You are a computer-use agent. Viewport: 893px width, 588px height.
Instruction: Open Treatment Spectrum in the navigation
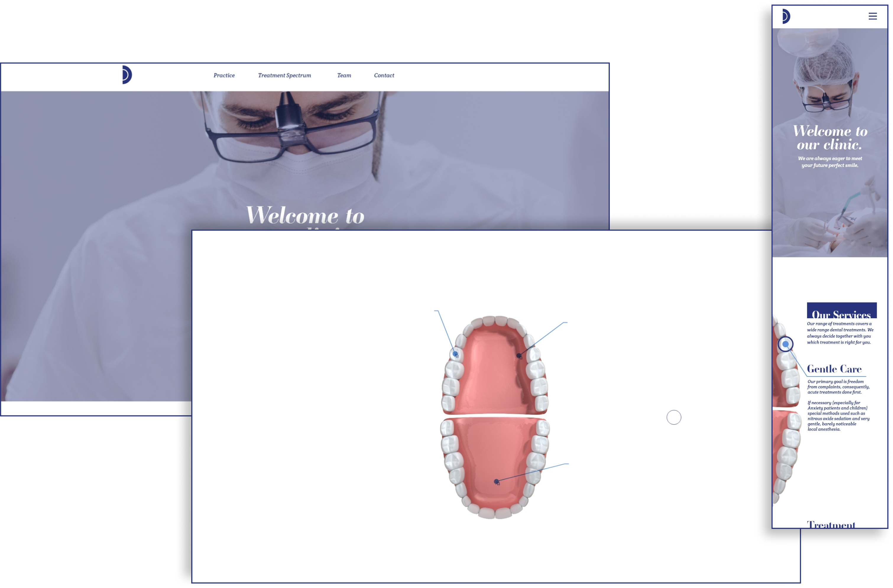(x=284, y=75)
